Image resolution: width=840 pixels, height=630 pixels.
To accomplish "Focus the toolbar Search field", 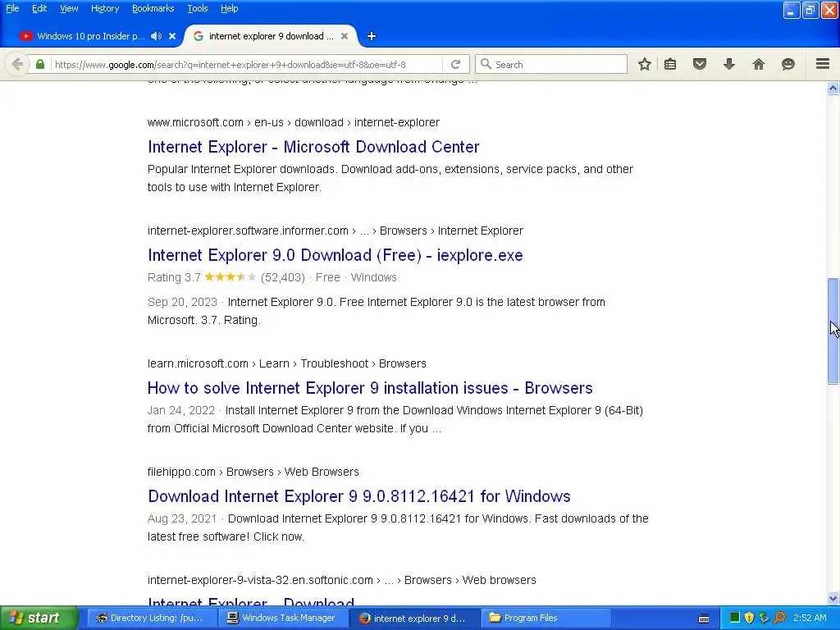I will [x=550, y=64].
